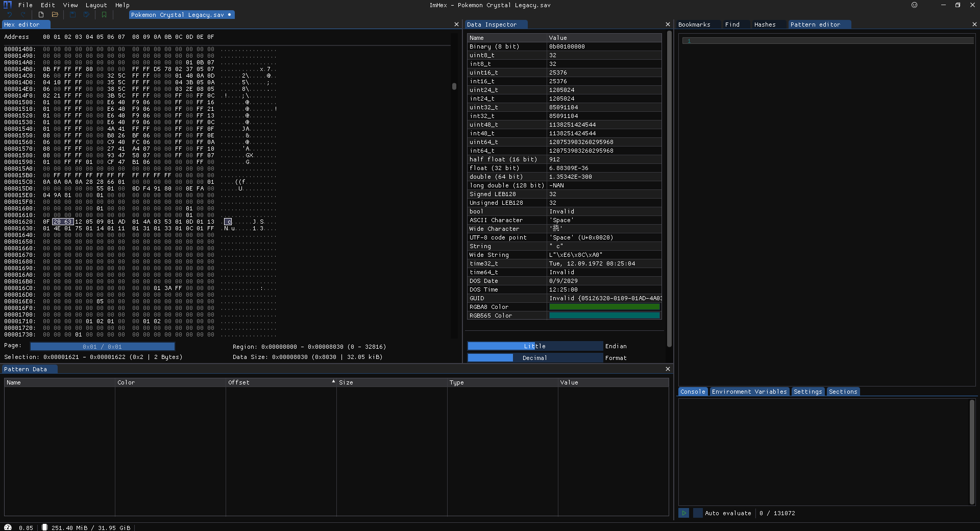Click the FPS gauge icon in the status bar
This screenshot has height=531, width=980.
click(8, 527)
